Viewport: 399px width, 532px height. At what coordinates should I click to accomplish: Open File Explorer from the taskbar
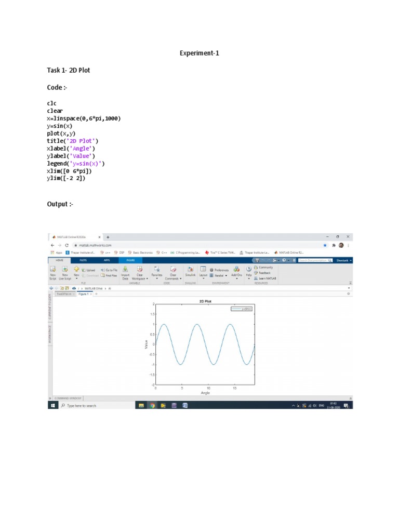tap(141, 405)
